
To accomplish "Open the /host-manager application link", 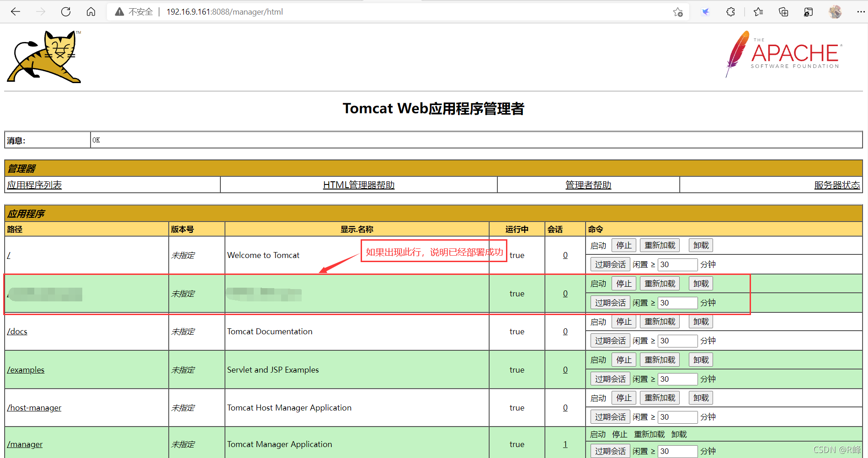I will click(x=34, y=407).
